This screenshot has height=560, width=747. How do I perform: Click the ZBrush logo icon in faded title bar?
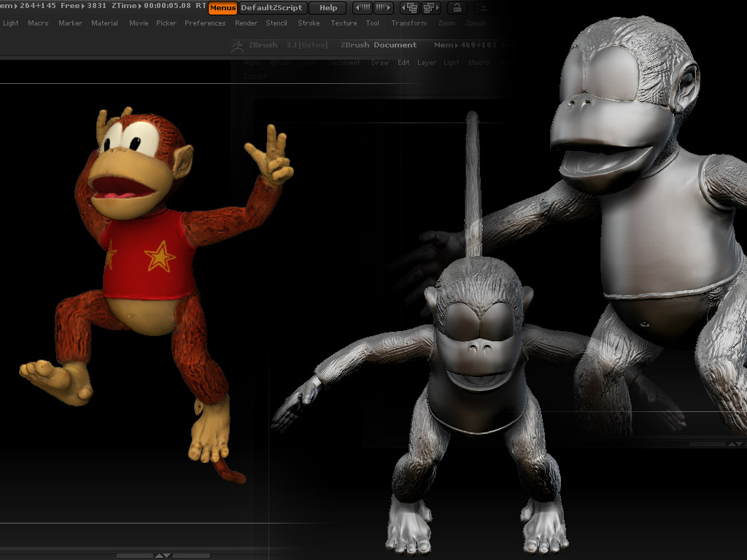[237, 46]
